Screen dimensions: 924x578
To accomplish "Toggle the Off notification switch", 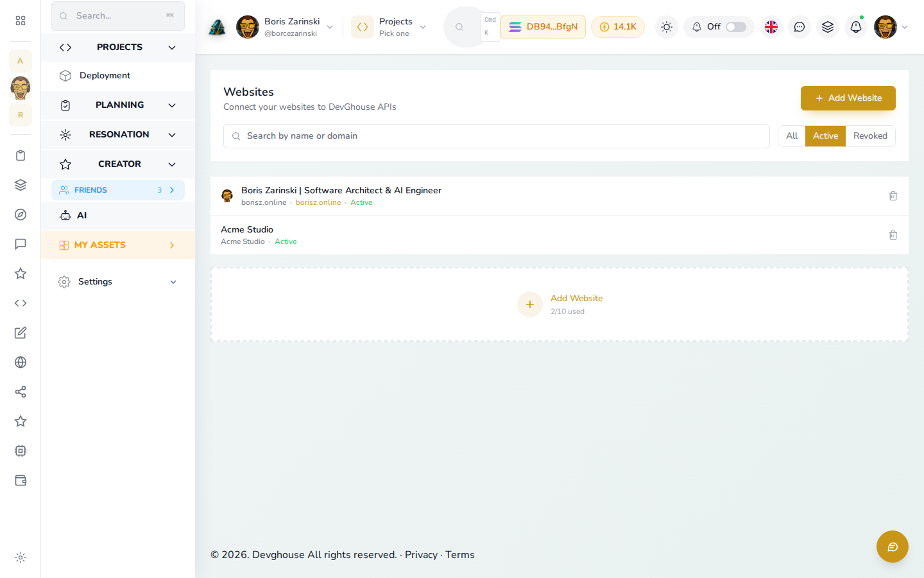I will [736, 27].
